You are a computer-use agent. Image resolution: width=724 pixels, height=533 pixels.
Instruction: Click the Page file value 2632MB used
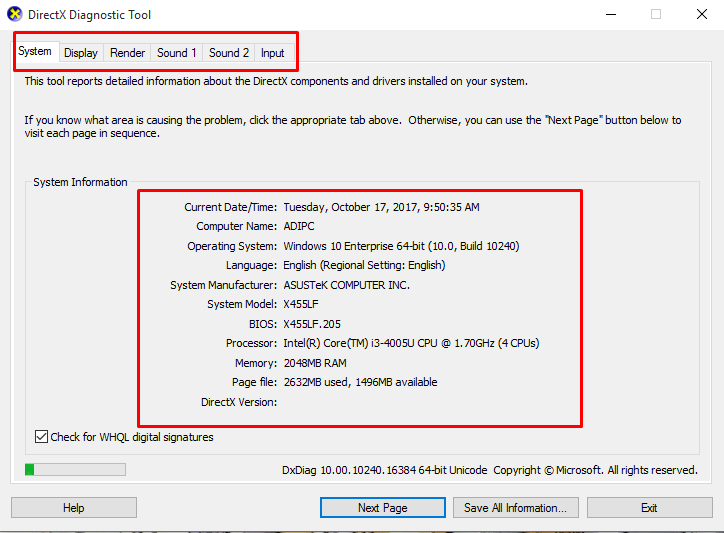pyautogui.click(x=360, y=382)
